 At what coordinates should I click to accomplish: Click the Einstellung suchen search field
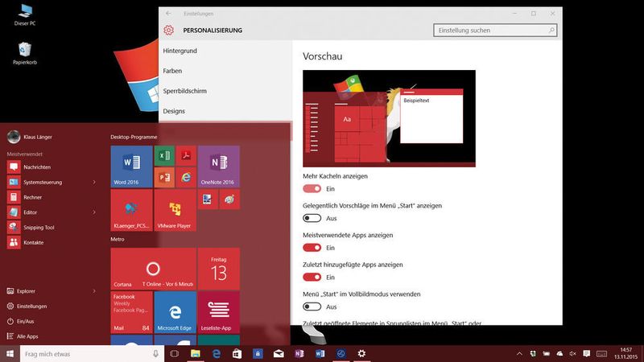point(491,31)
